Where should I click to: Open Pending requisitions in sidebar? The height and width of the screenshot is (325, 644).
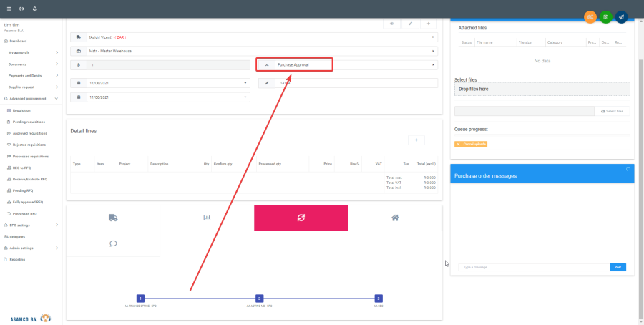pyautogui.click(x=29, y=122)
